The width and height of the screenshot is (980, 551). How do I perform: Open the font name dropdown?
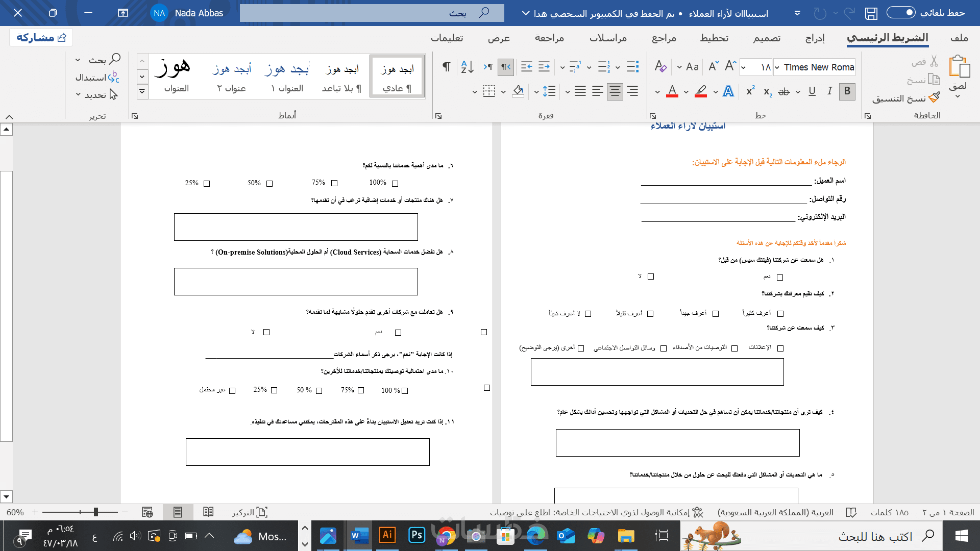tap(777, 67)
